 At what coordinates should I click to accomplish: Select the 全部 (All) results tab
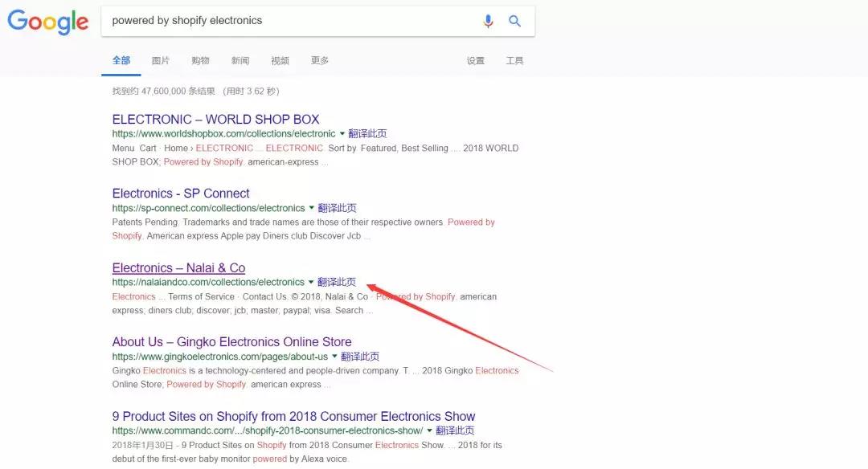(x=121, y=60)
